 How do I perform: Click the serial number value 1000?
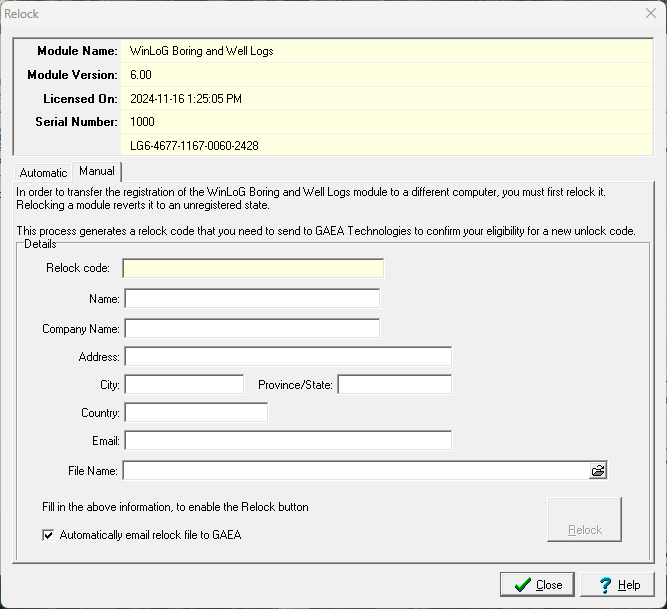click(142, 122)
